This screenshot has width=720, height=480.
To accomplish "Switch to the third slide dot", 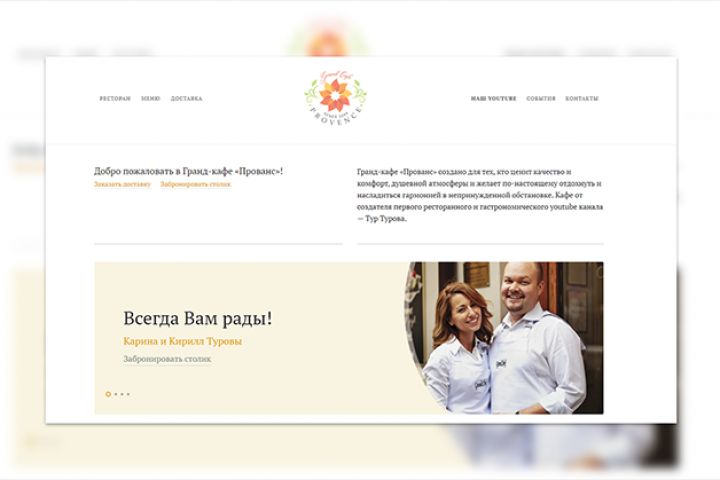I will (122, 394).
